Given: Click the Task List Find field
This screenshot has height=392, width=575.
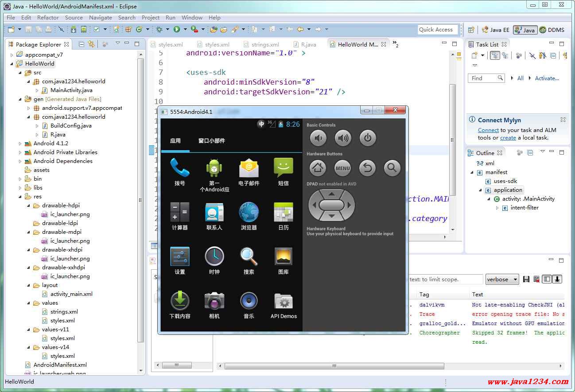Looking at the screenshot, I should [x=486, y=78].
